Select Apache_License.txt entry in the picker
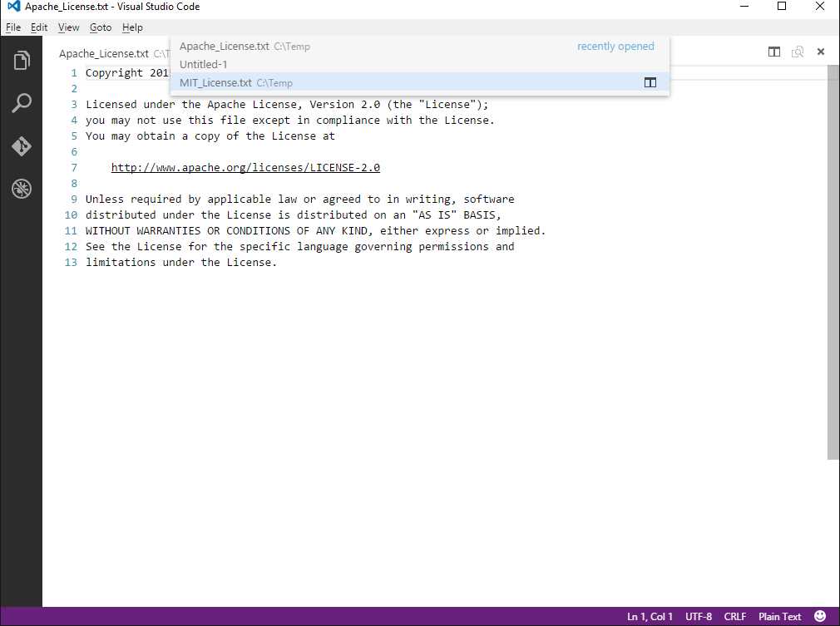The height and width of the screenshot is (626, 840). point(225,46)
